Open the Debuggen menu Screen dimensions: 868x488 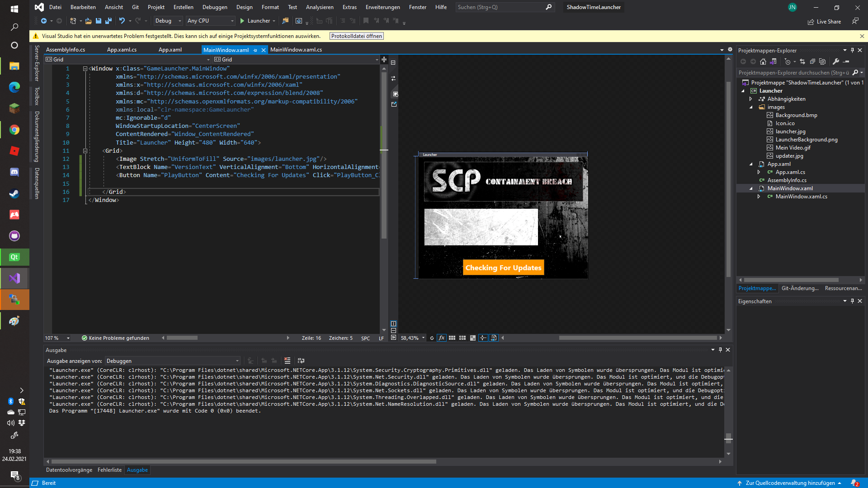215,7
